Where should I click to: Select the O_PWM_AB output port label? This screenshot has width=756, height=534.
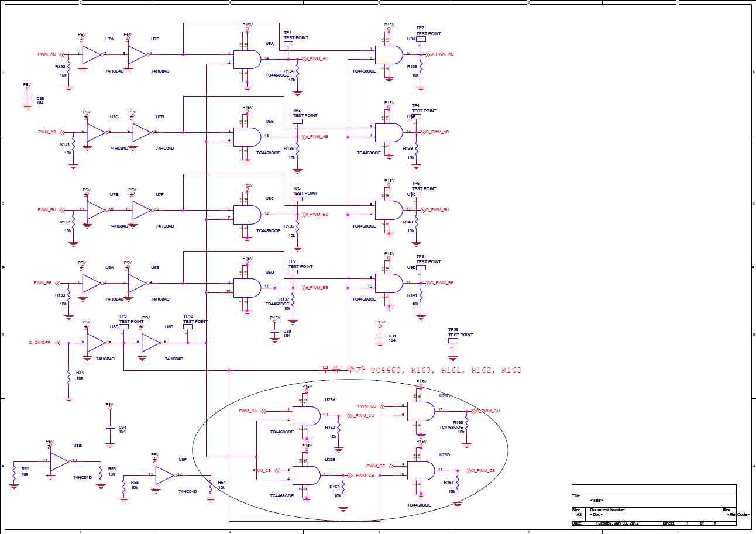pos(438,132)
